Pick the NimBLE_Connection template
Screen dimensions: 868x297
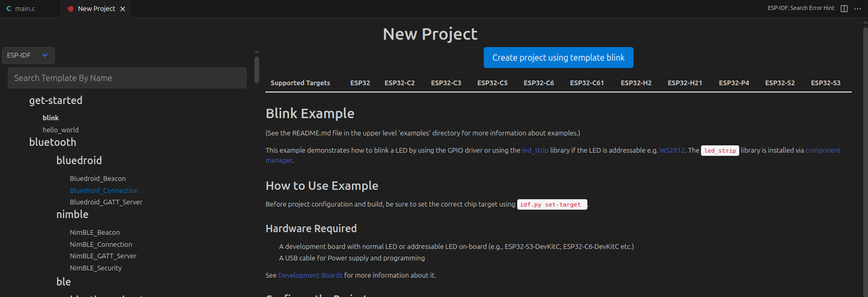tap(101, 245)
